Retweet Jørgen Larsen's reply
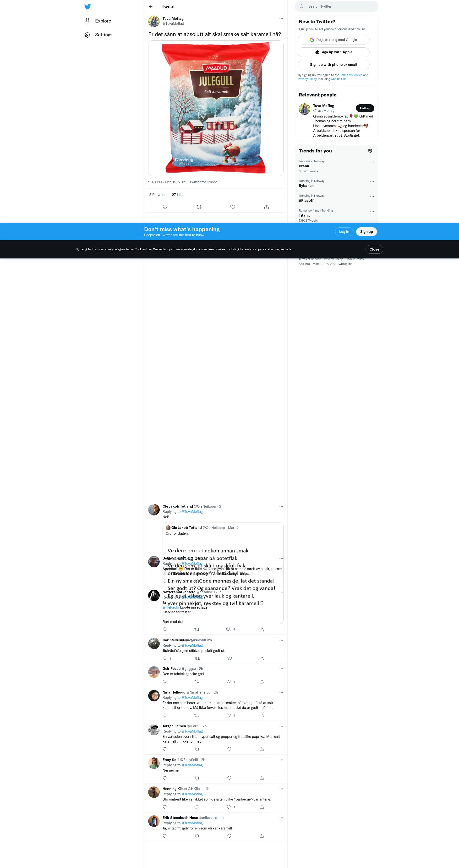Screen dimensions: 459x868 click(x=197, y=749)
